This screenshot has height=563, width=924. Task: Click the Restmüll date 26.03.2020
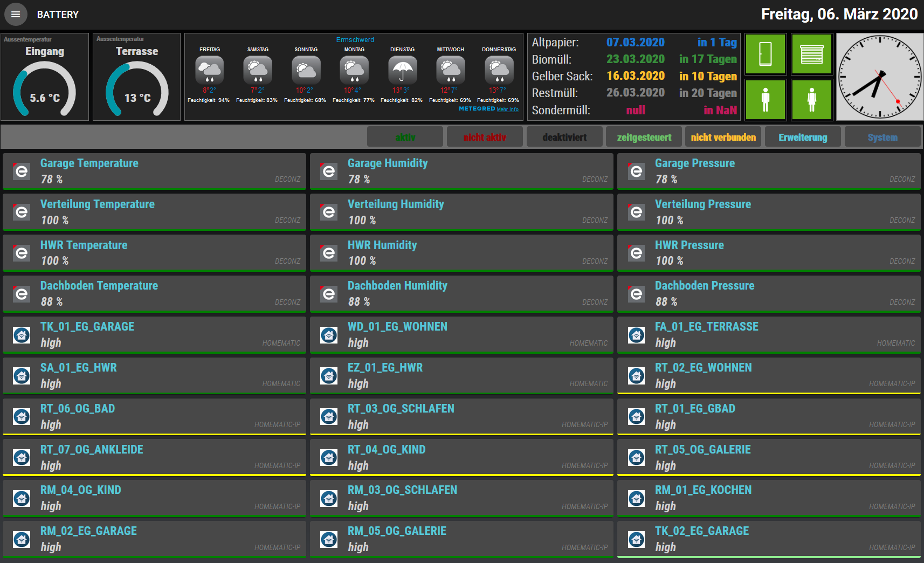[x=636, y=93]
